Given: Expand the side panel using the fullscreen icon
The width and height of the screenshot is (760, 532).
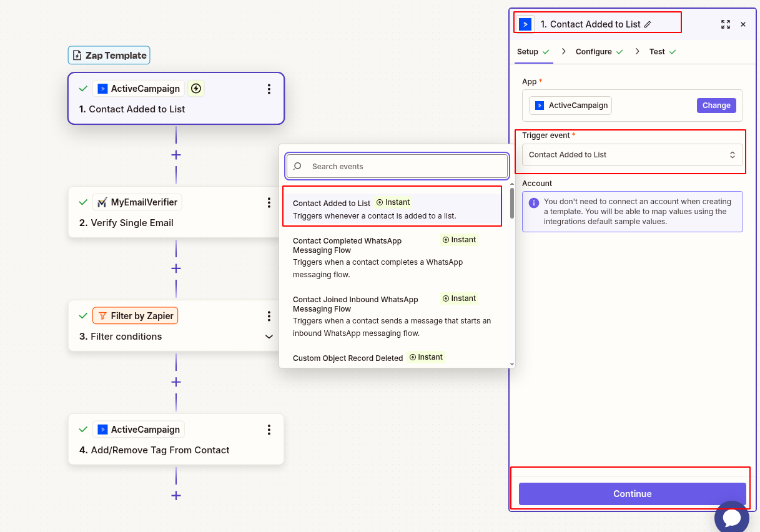Looking at the screenshot, I should click(725, 24).
